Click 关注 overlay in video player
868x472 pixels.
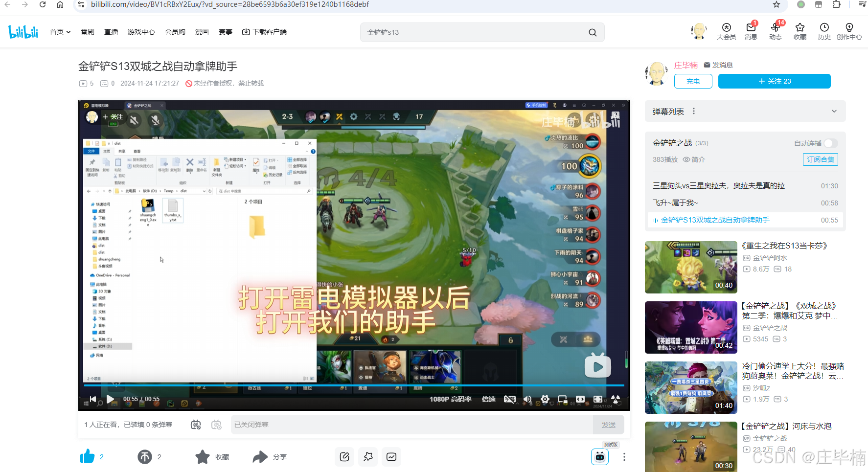click(x=113, y=117)
